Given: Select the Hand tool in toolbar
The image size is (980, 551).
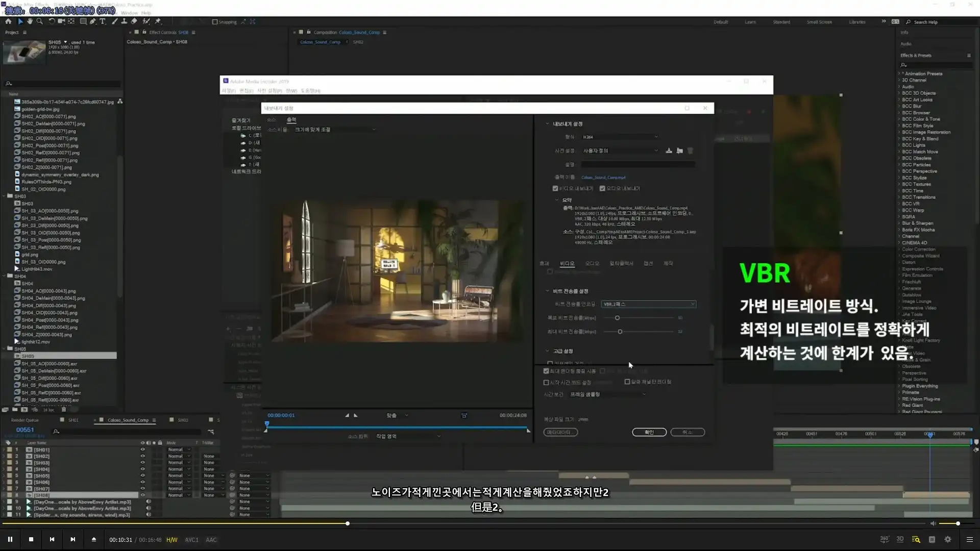Looking at the screenshot, I should pyautogui.click(x=30, y=21).
